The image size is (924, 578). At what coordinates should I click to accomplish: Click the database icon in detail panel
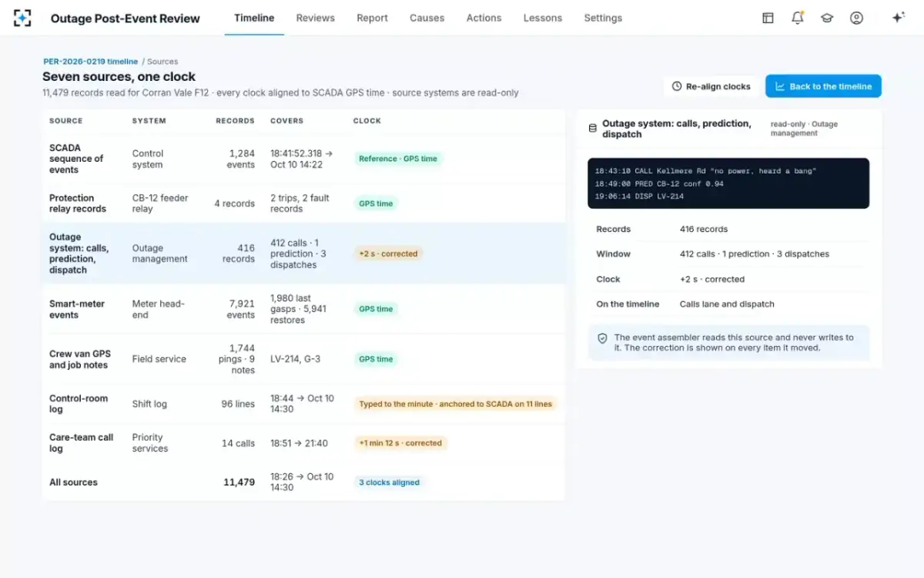coord(592,129)
